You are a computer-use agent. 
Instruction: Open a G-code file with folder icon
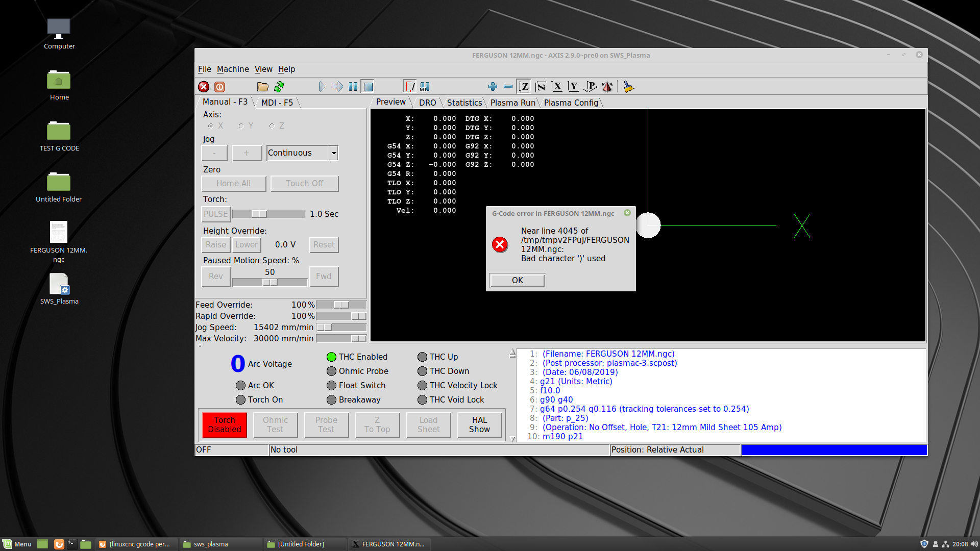tap(263, 87)
